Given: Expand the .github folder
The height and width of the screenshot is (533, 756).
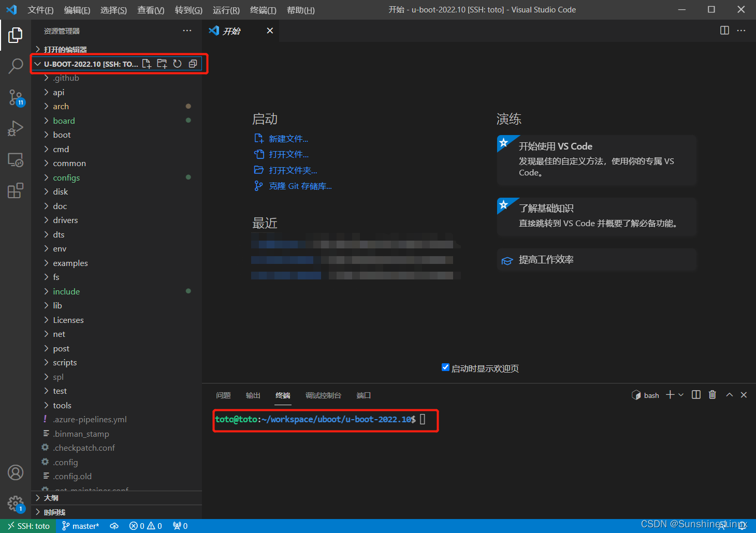Looking at the screenshot, I should [117, 78].
